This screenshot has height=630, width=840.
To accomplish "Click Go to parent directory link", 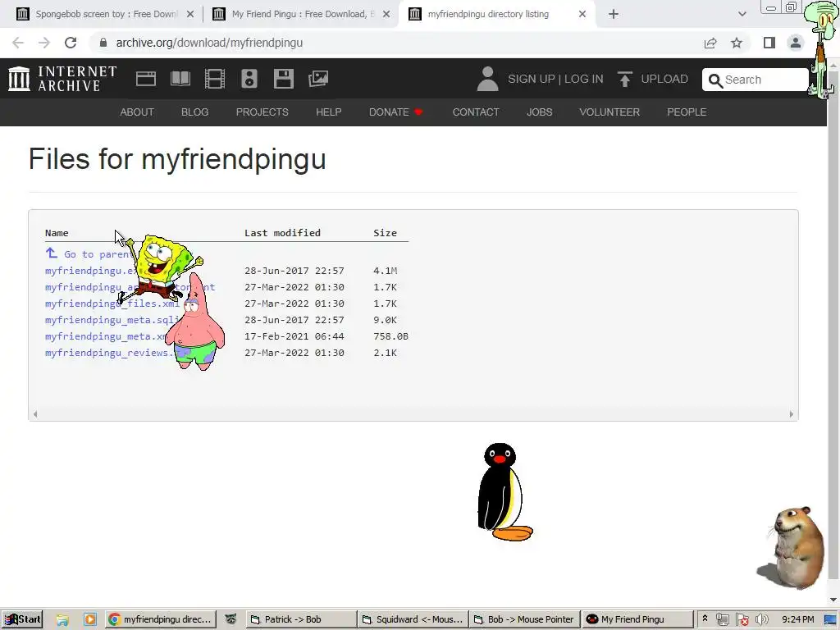I will pos(89,254).
